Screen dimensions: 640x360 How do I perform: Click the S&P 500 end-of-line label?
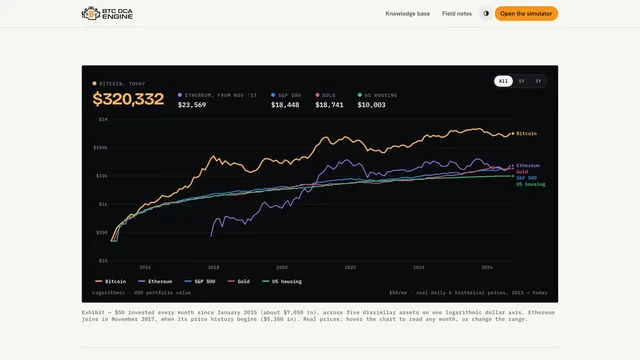coord(527,178)
